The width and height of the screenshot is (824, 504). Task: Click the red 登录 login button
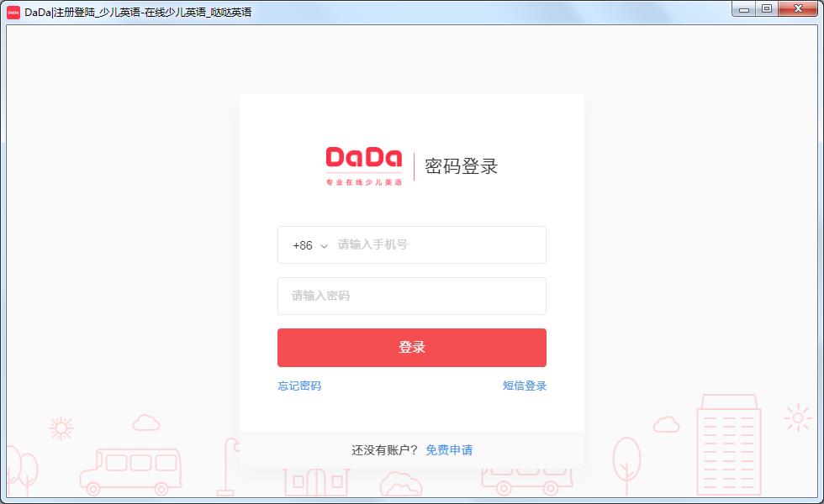tap(411, 348)
